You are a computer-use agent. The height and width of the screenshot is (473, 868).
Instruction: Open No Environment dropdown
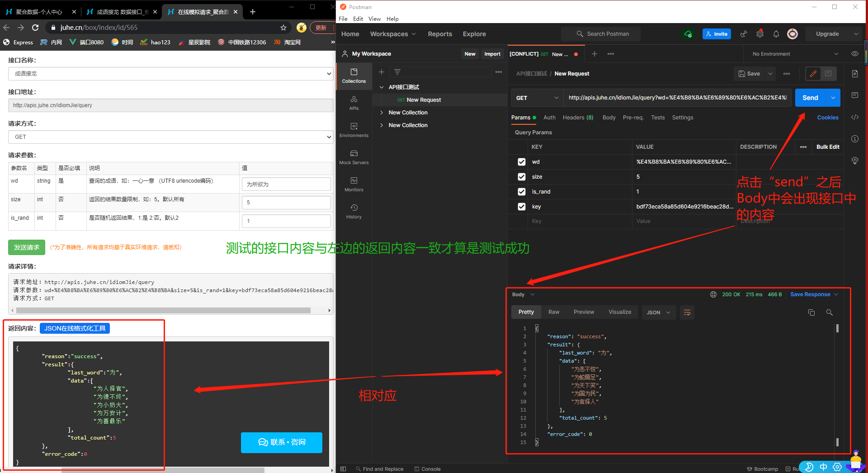[795, 54]
